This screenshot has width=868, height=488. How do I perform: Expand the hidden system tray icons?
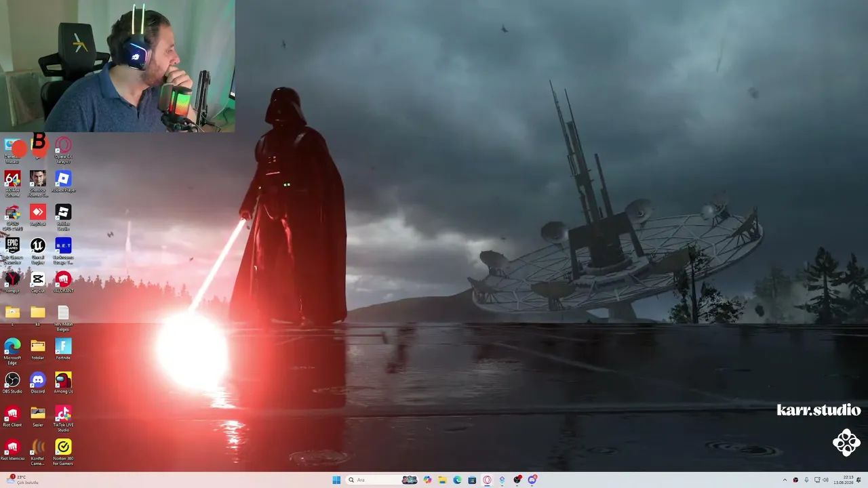[x=785, y=480]
